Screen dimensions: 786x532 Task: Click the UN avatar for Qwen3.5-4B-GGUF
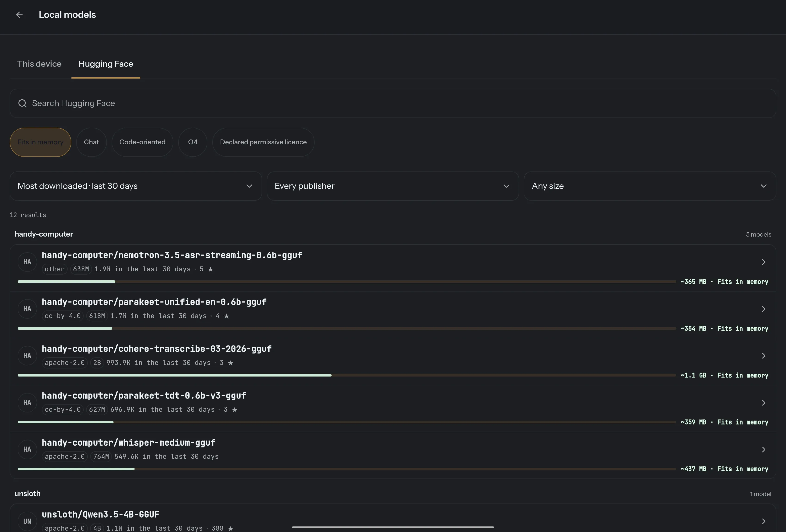[x=27, y=521]
